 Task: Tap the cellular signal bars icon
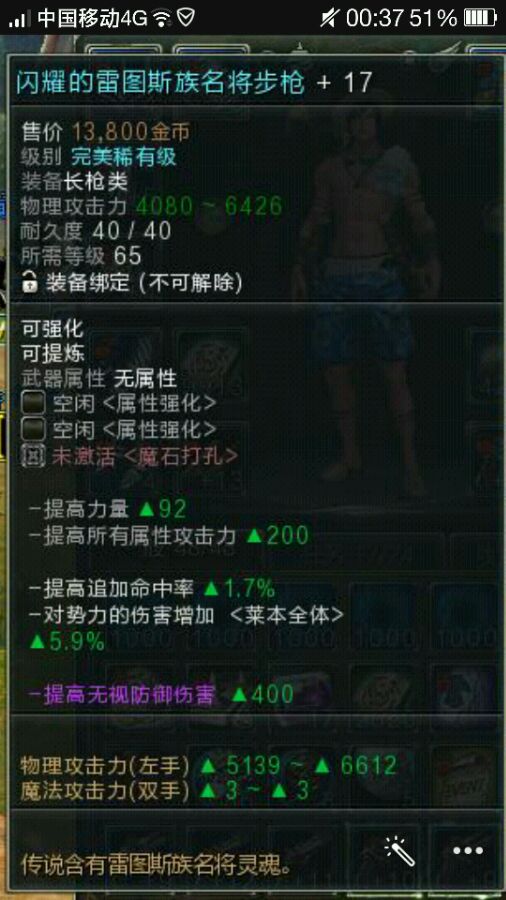20,19
